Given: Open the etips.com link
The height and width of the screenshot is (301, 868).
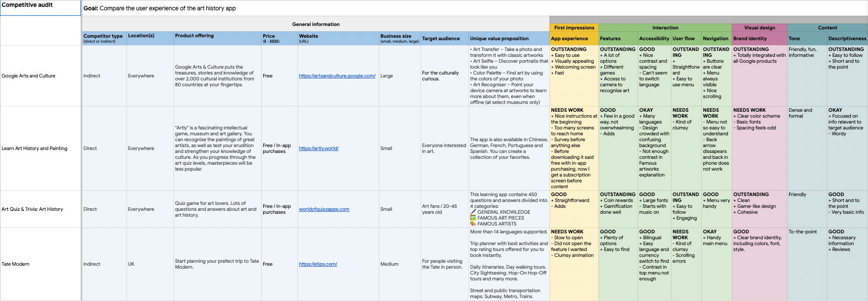Looking at the screenshot, I should click(318, 264).
